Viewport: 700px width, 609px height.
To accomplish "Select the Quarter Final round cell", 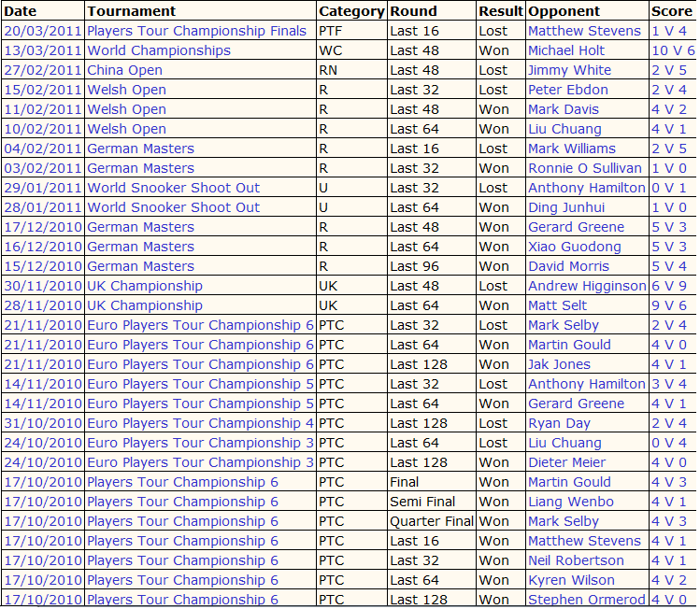I will [432, 521].
